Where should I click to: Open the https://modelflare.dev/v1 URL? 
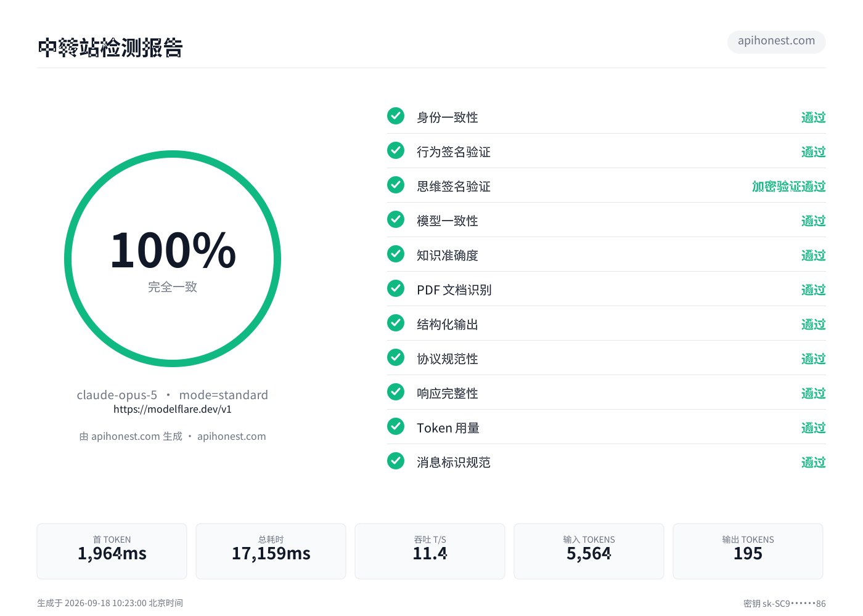(173, 409)
